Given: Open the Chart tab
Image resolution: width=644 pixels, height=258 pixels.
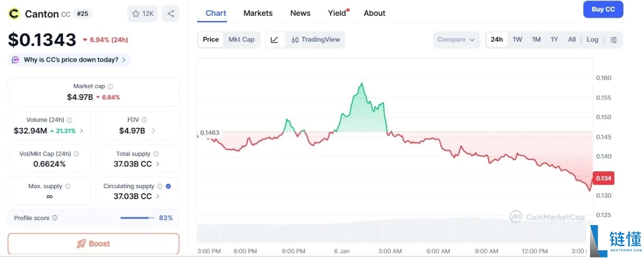Looking at the screenshot, I should pyautogui.click(x=216, y=13).
